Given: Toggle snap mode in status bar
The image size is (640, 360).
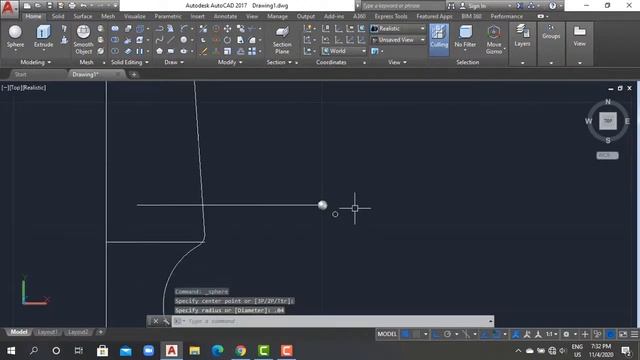Looking at the screenshot, I should (416, 334).
